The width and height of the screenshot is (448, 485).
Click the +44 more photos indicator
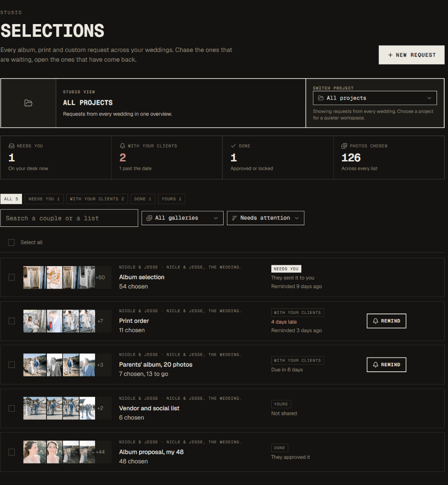coord(100,452)
